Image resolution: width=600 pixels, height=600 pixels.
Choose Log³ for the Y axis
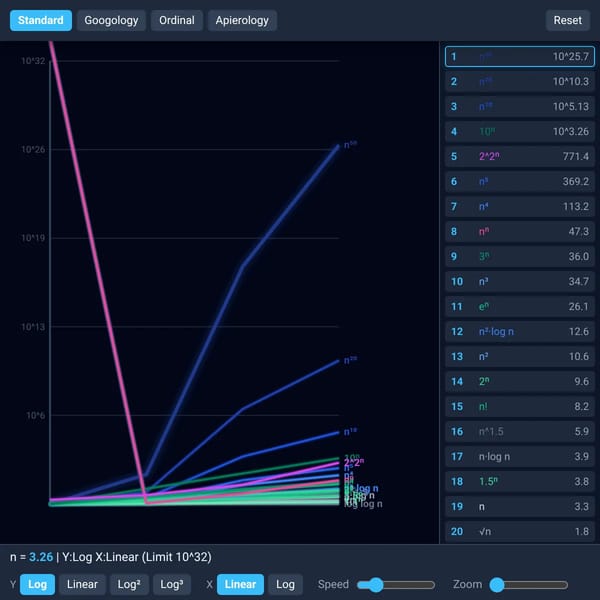click(172, 584)
